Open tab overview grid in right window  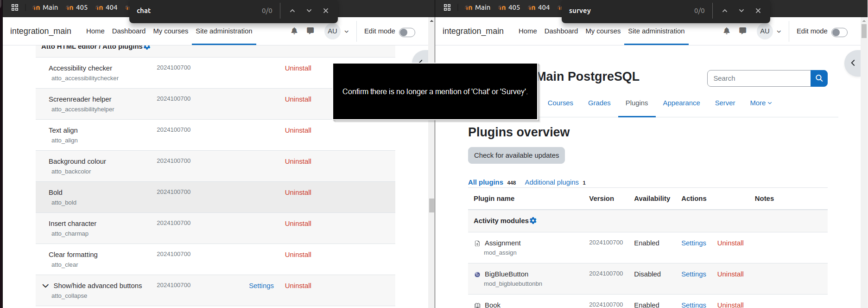tap(447, 7)
